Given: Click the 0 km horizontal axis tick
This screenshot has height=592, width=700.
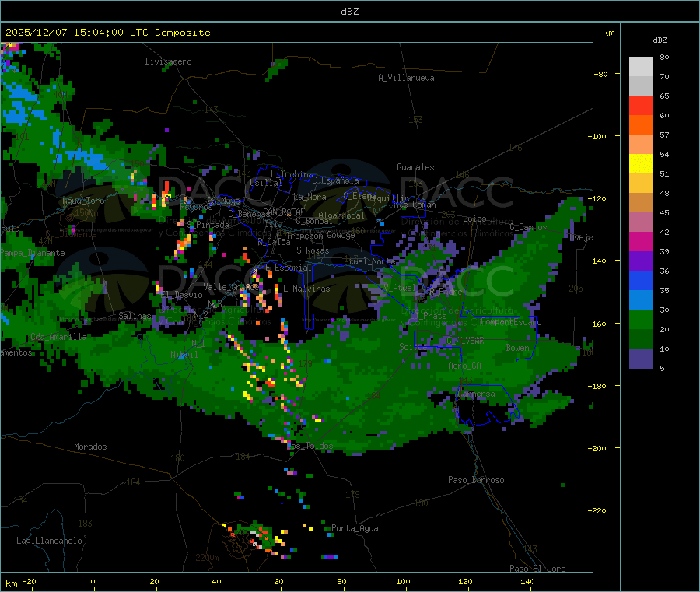Looking at the screenshot, I should (93, 581).
